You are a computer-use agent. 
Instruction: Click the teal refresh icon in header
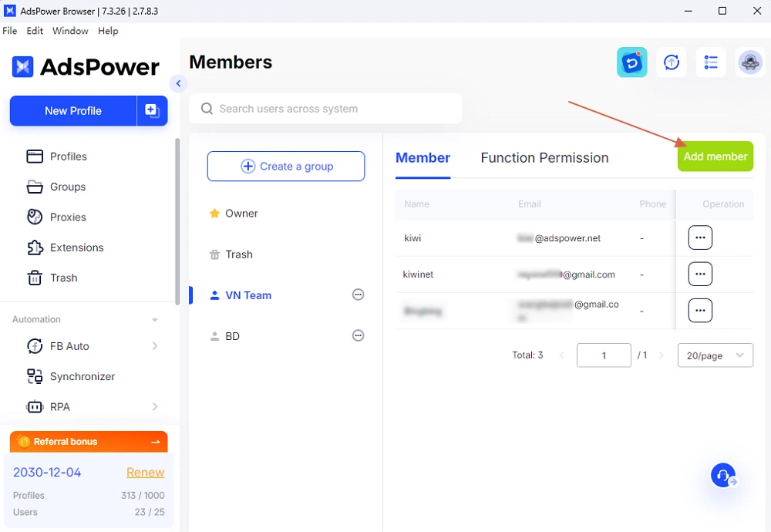click(x=632, y=62)
